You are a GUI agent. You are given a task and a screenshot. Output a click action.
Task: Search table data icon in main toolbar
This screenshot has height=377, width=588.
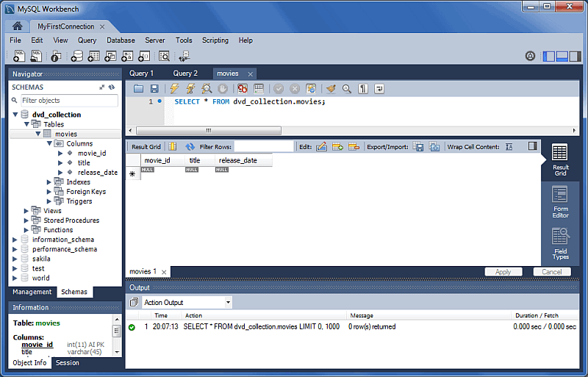(x=164, y=56)
